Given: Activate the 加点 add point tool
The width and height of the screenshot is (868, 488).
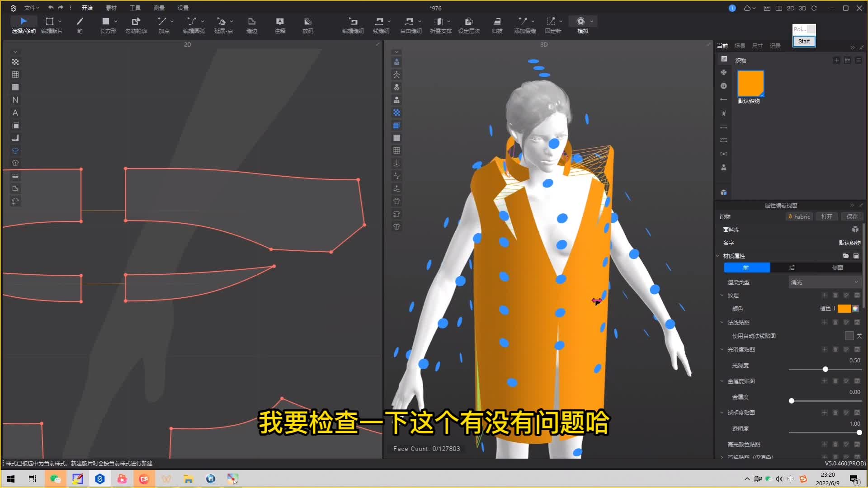Looking at the screenshot, I should (x=164, y=25).
